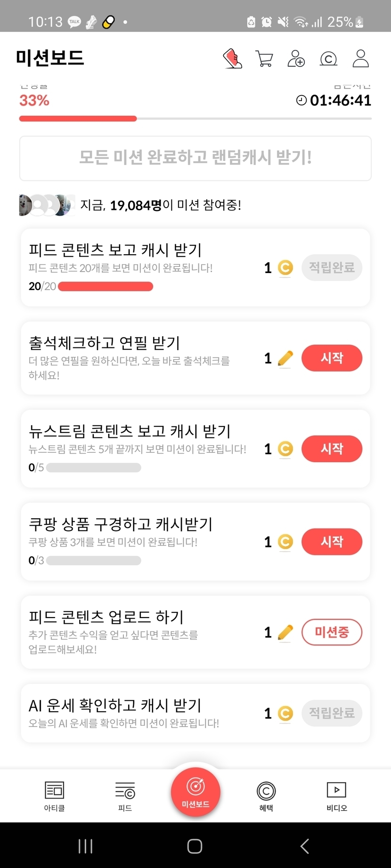This screenshot has width=391, height=868.
Task: Tap the 미션보드 center button
Action: coord(195,791)
